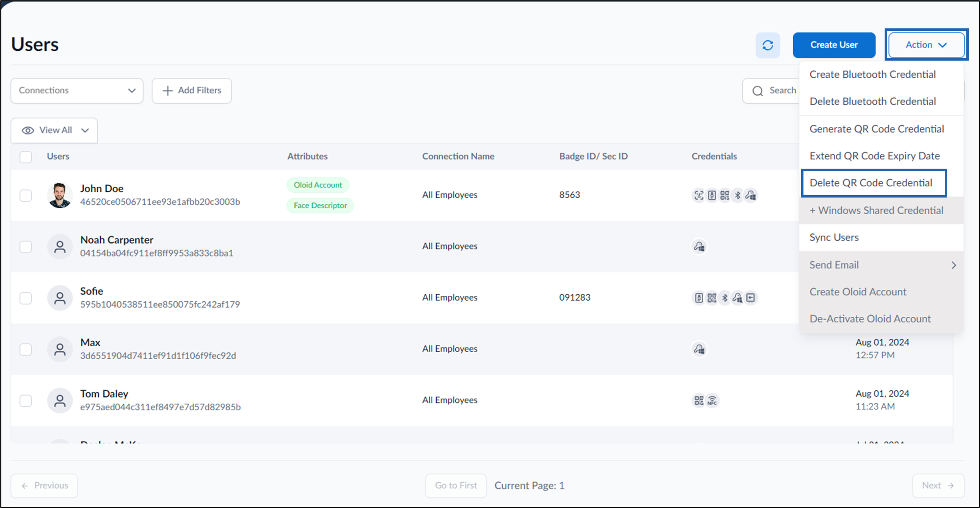Click John Doe's profile photo

pyautogui.click(x=60, y=195)
